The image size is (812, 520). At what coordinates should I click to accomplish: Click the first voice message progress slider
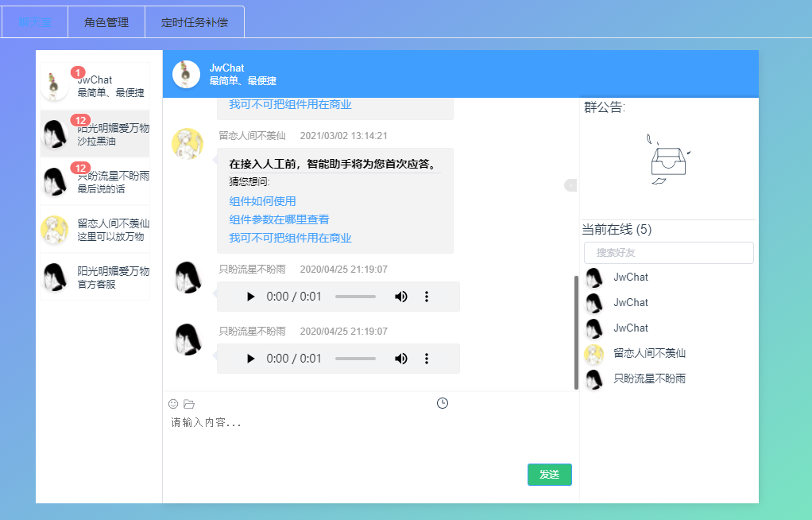click(x=355, y=296)
